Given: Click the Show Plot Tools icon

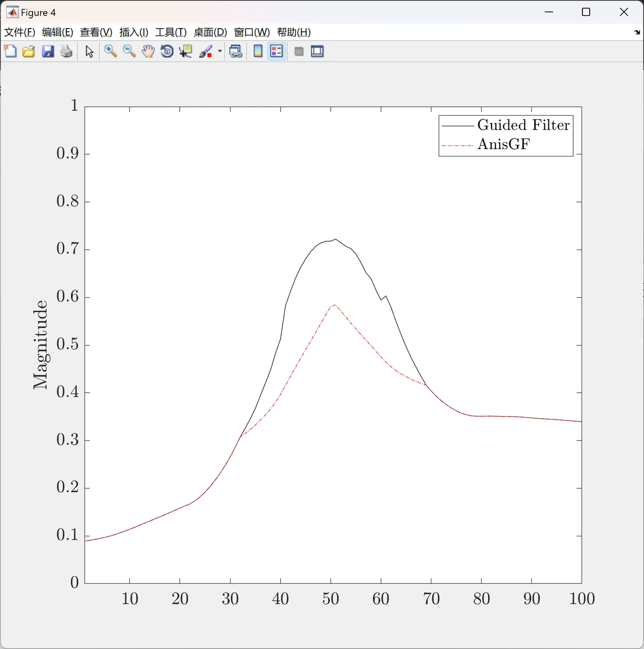Looking at the screenshot, I should coord(317,52).
